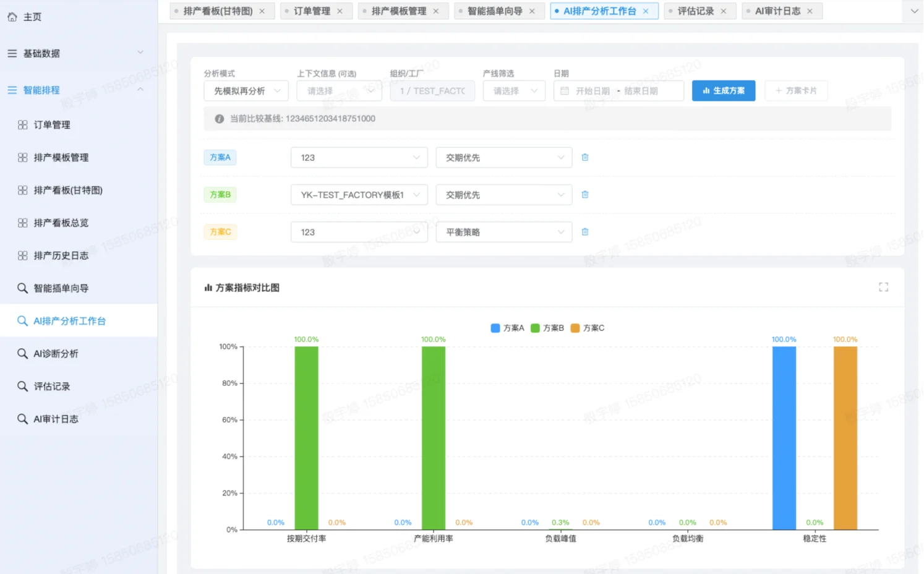
Task: Toggle 方案A series in chart legend
Action: [507, 328]
